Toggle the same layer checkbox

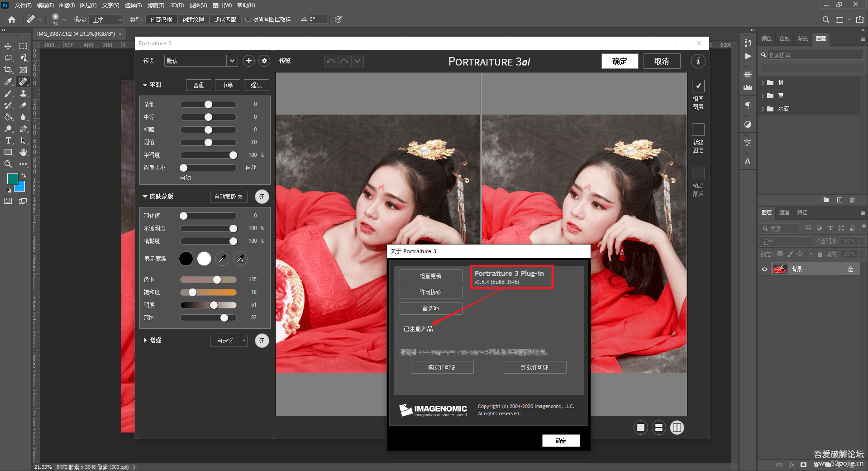(698, 86)
